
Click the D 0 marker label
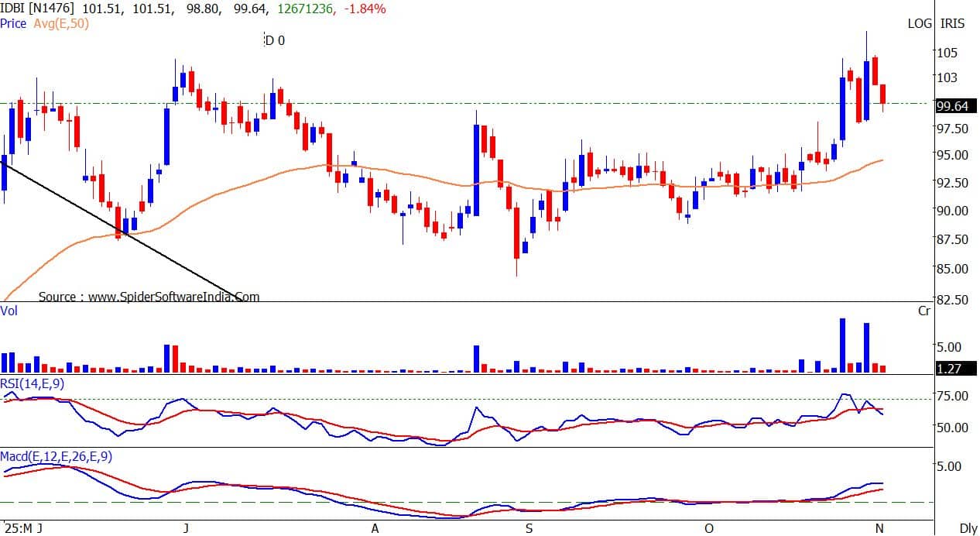275,40
